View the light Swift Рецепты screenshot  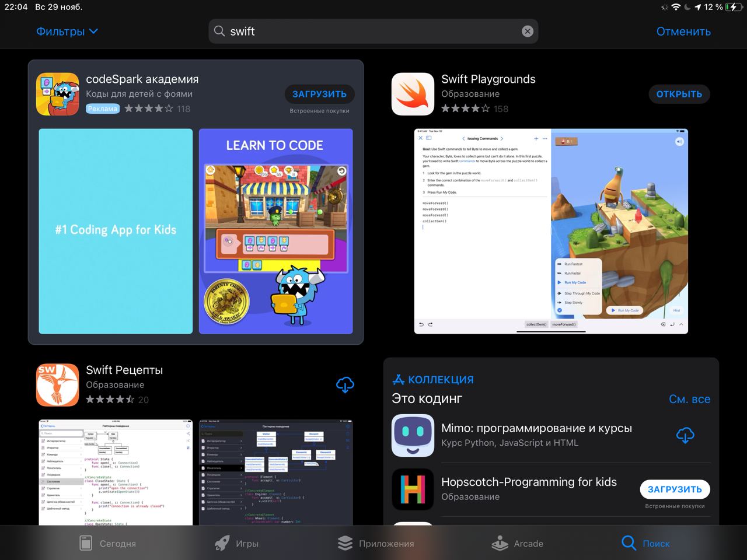pyautogui.click(x=116, y=473)
